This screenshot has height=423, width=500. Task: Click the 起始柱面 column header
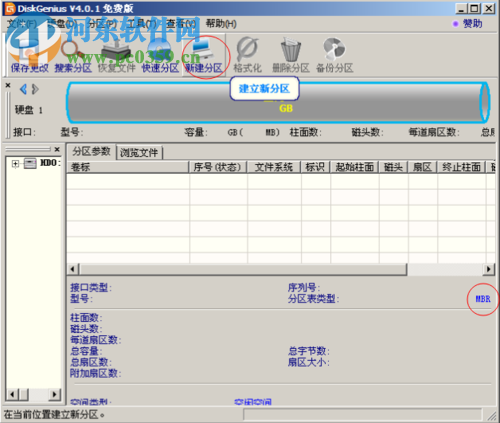click(x=354, y=167)
